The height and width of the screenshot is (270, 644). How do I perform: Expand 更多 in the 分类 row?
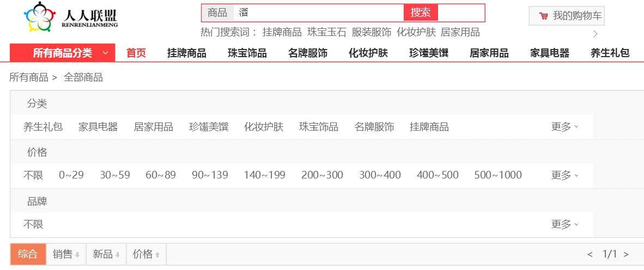click(564, 127)
